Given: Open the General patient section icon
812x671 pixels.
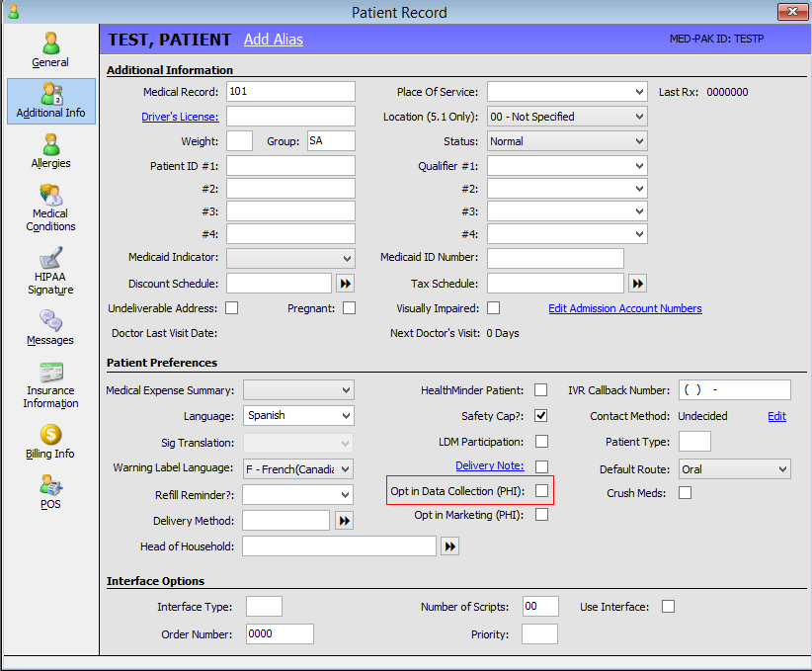Looking at the screenshot, I should pos(50,43).
